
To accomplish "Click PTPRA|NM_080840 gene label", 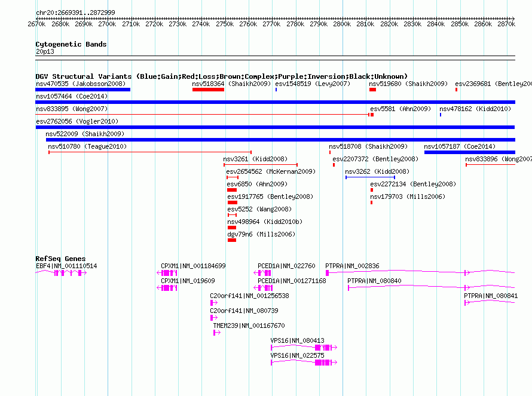I will click(x=374, y=281).
